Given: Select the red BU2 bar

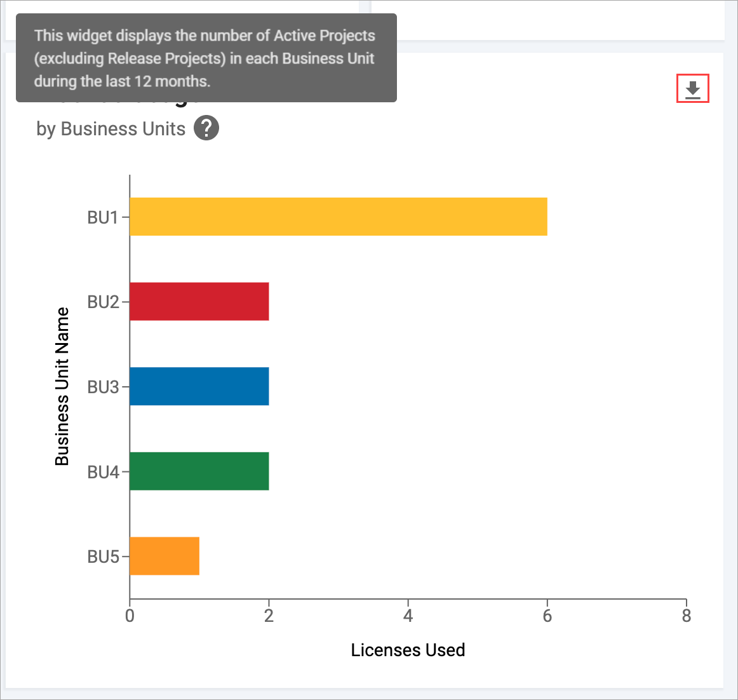Looking at the screenshot, I should (199, 302).
